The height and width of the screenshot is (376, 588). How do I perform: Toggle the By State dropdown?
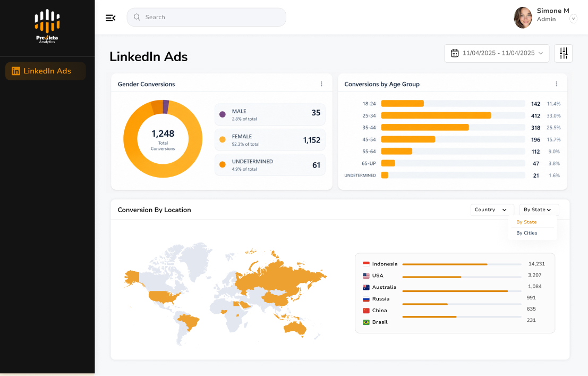click(x=539, y=210)
